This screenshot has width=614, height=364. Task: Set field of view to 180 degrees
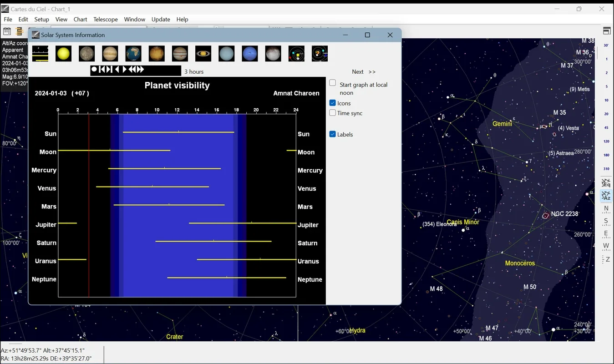[606, 155]
